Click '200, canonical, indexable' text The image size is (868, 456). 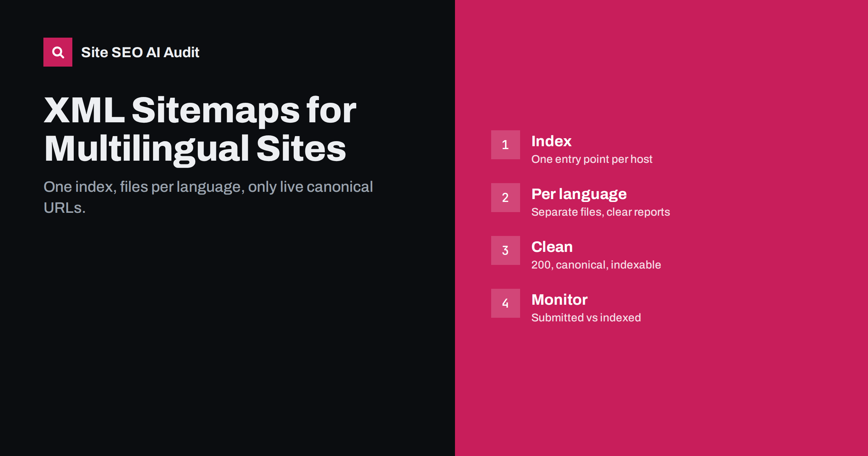tap(596, 265)
